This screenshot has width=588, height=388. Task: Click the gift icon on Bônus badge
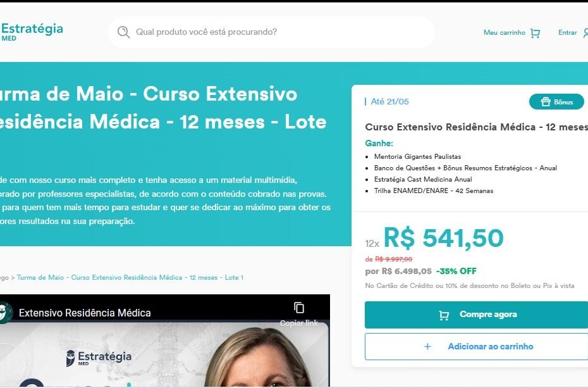(x=546, y=102)
